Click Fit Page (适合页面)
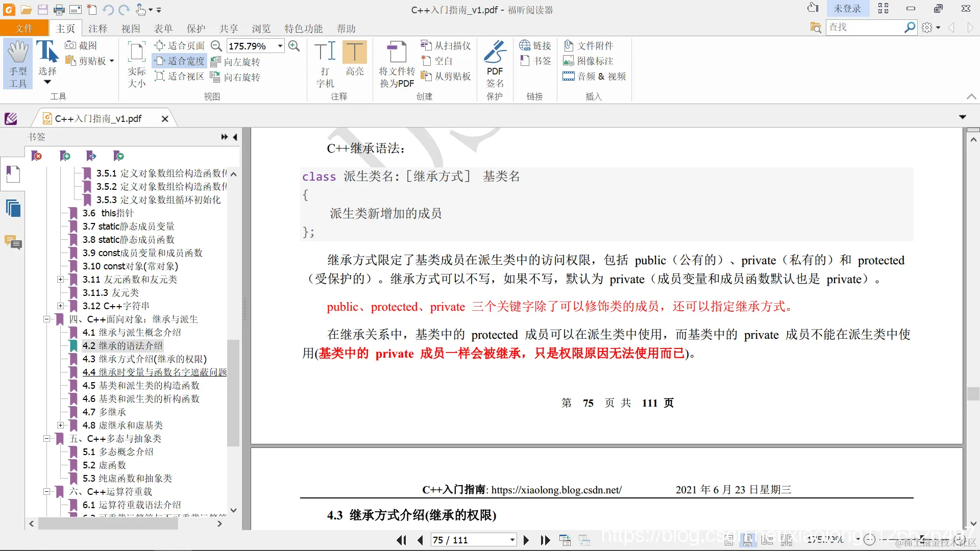 180,45
